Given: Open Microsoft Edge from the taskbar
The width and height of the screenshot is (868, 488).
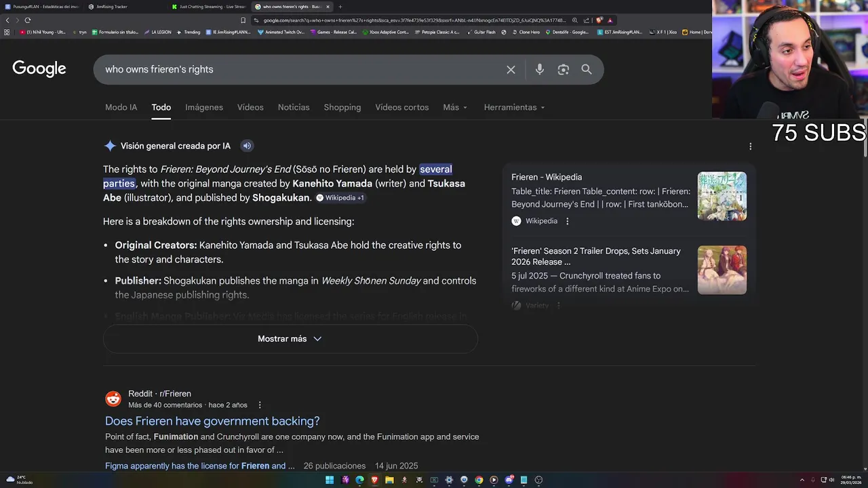Looking at the screenshot, I should pos(359,480).
